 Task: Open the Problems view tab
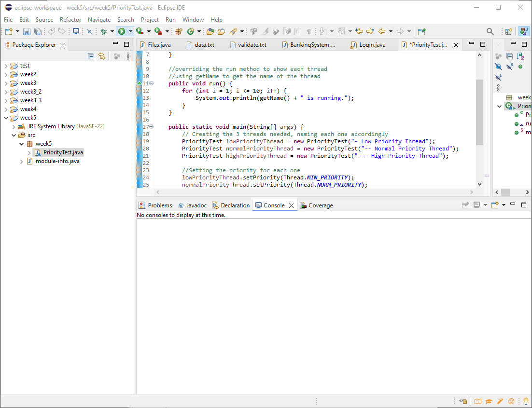click(159, 205)
